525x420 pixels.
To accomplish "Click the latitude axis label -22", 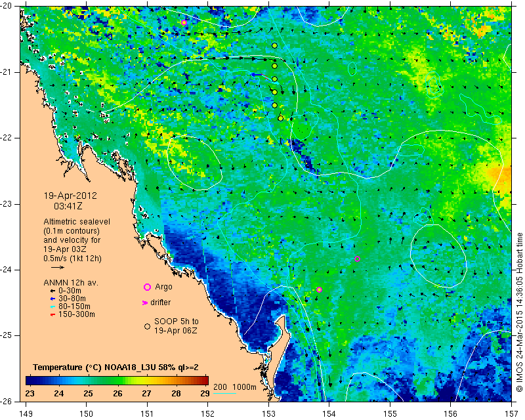I will pyautogui.click(x=7, y=138).
